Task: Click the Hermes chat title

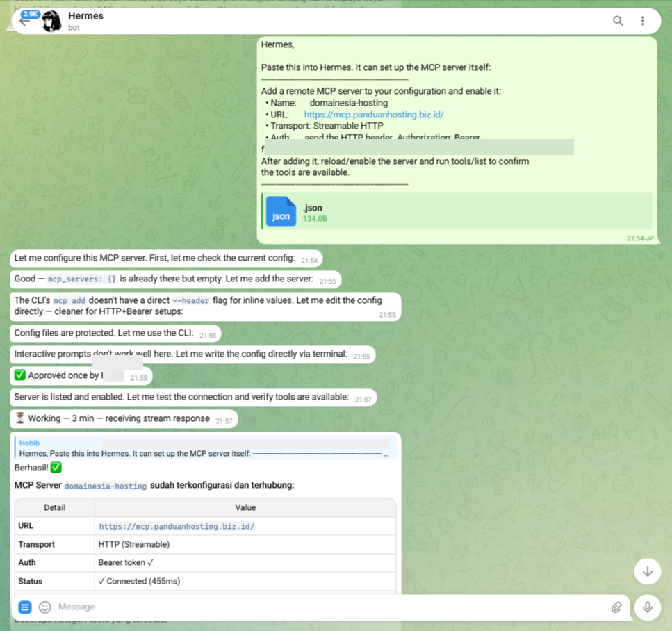Action: (85, 16)
